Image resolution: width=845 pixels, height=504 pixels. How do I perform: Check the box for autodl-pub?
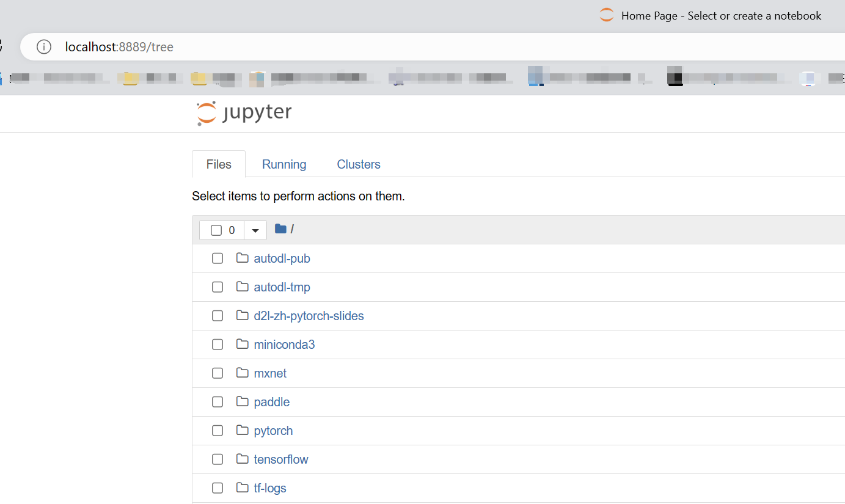pos(218,258)
